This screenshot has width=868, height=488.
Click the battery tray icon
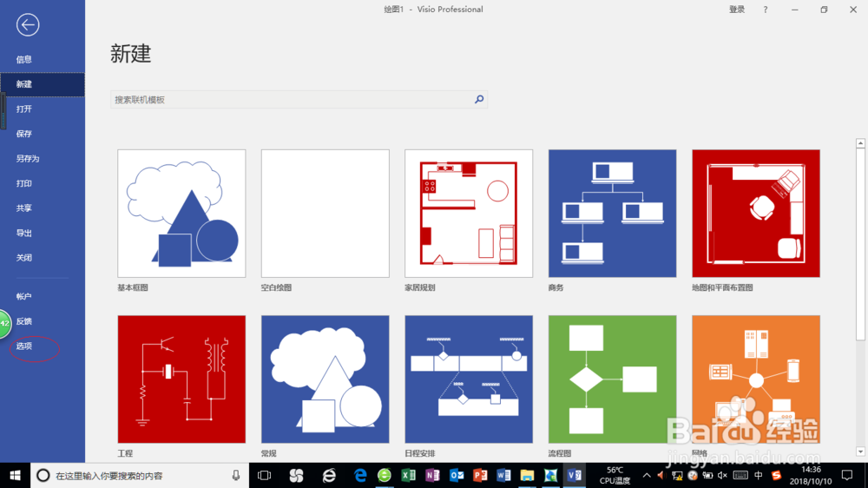tap(707, 475)
